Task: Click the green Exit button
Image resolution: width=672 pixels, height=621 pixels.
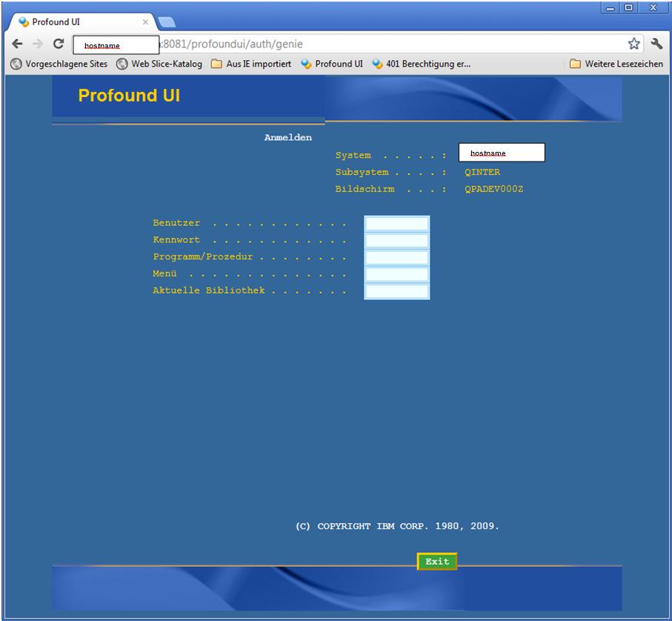Action: (x=437, y=562)
